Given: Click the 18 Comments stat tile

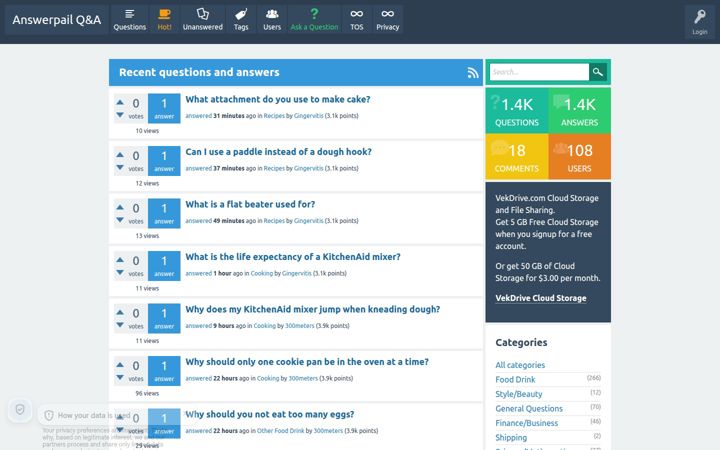Looking at the screenshot, I should point(517,157).
